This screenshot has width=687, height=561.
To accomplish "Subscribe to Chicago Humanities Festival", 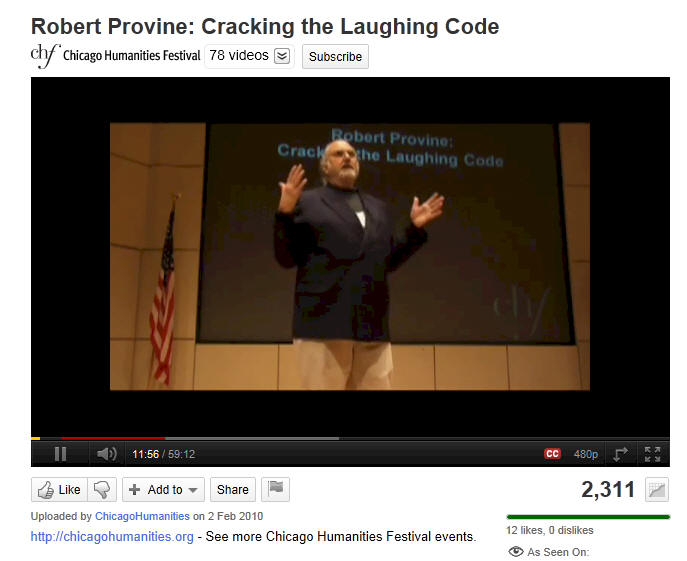I will point(335,57).
